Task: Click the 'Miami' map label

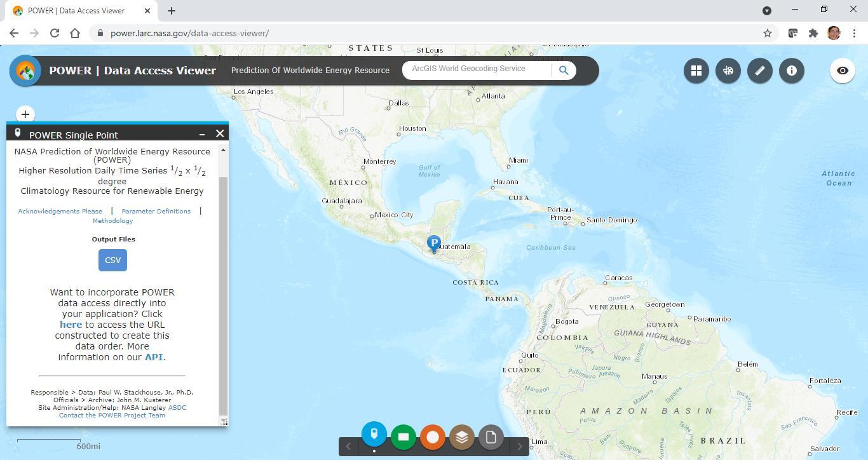Action: click(x=519, y=160)
